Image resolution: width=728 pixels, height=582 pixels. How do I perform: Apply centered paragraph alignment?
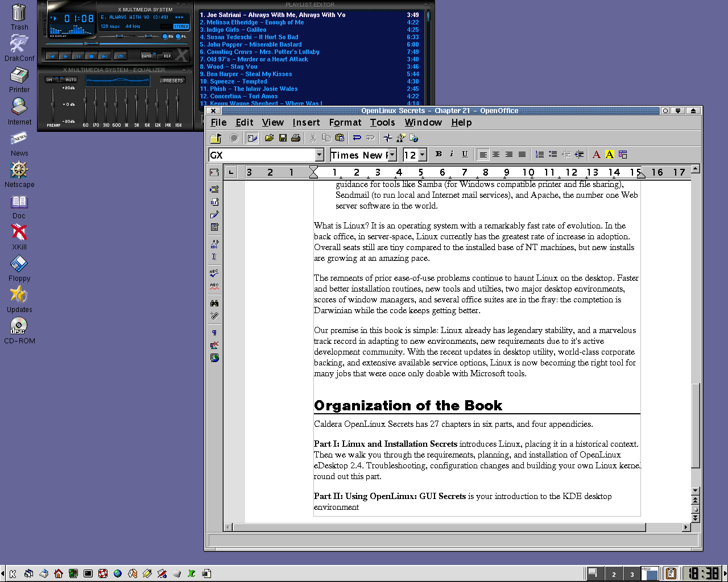click(x=496, y=155)
